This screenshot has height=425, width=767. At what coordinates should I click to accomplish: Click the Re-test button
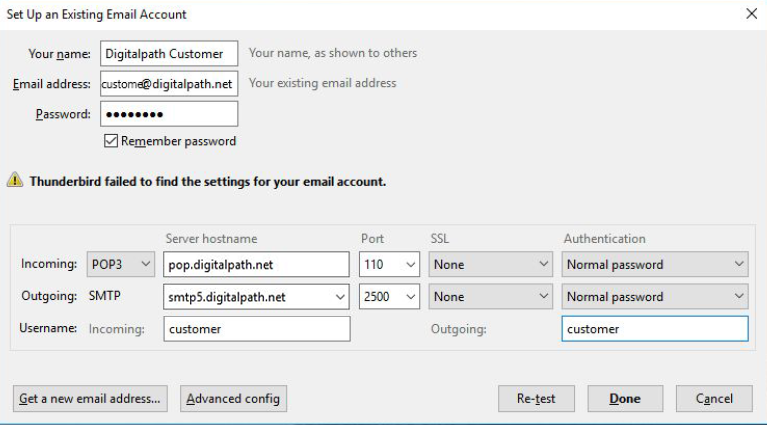click(x=536, y=399)
